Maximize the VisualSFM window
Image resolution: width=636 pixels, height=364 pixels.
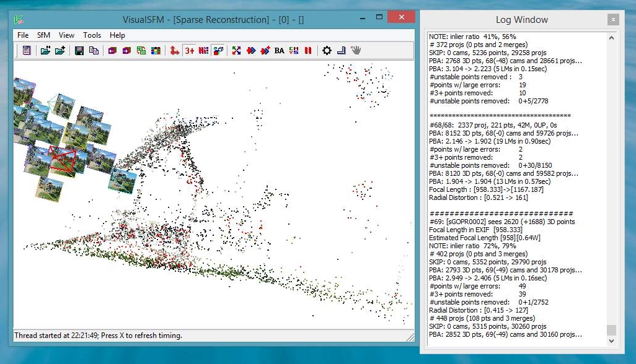point(379,17)
